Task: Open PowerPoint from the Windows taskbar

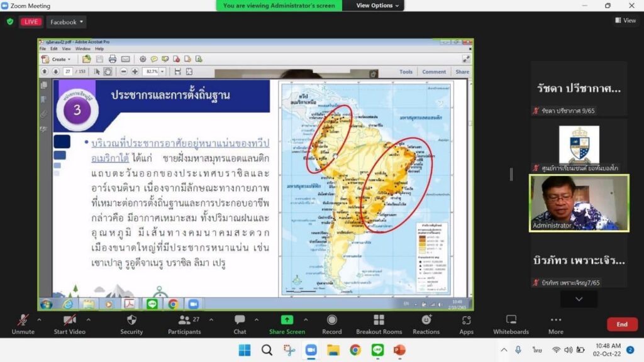Action: 399,350
